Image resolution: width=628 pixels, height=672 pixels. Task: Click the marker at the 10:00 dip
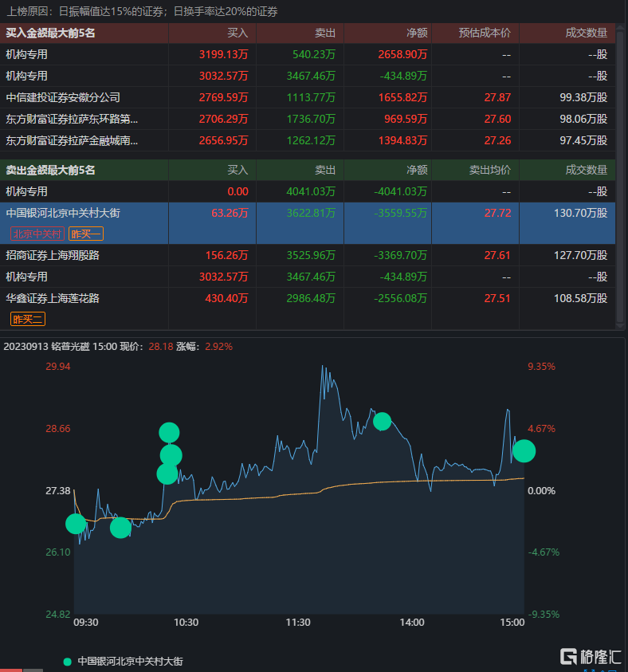click(x=120, y=528)
